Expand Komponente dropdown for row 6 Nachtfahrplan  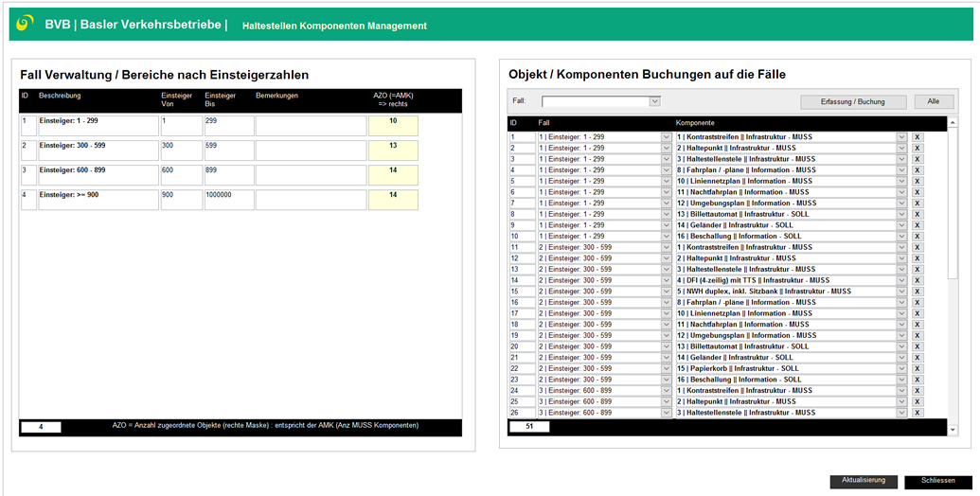tap(901, 192)
